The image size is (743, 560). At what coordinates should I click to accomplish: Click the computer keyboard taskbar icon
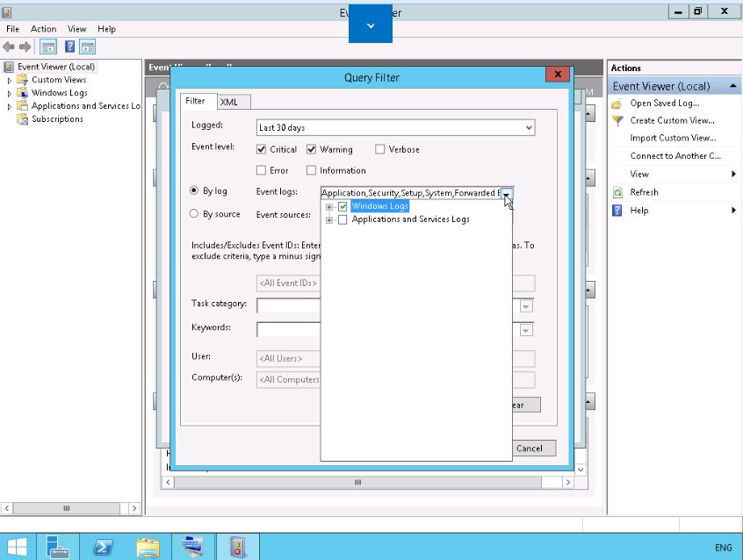[x=192, y=547]
